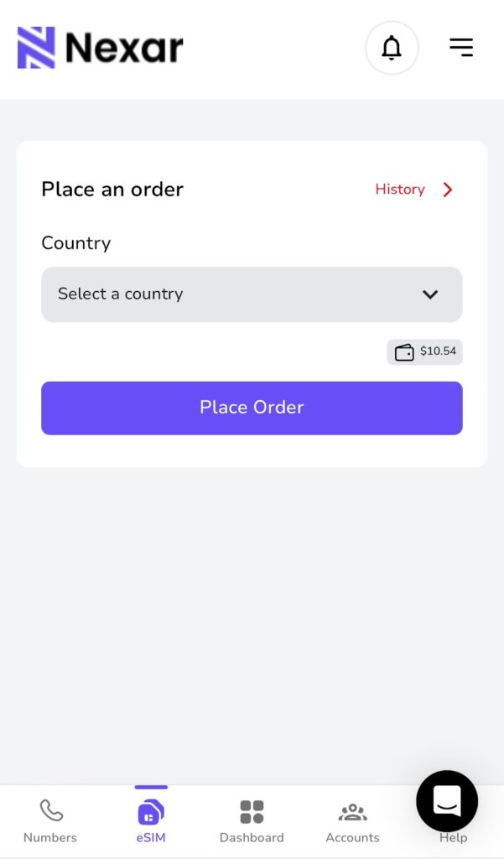Image resolution: width=504 pixels, height=859 pixels.
Task: Tap the Numbers phone icon
Action: 50,811
